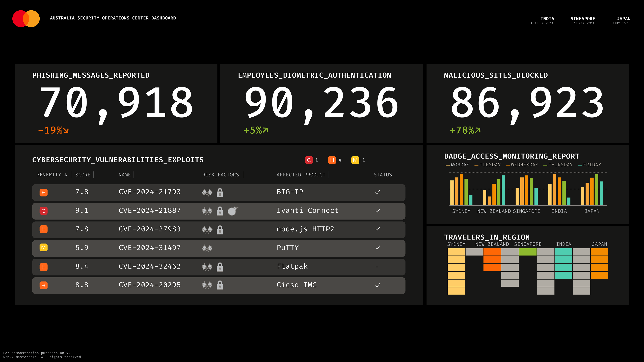Image resolution: width=644 pixels, height=362 pixels.
Task: Click the Mastercard logo
Action: (26, 19)
